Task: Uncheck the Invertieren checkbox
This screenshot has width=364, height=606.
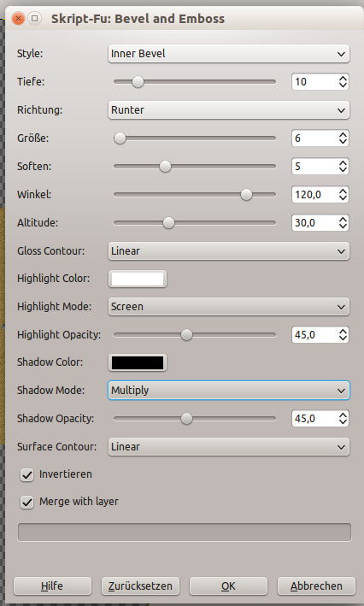Action: point(26,475)
